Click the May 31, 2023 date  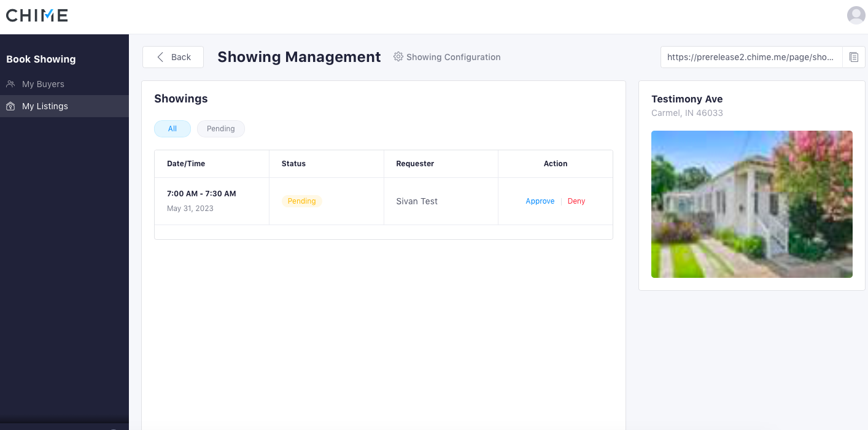coord(190,209)
